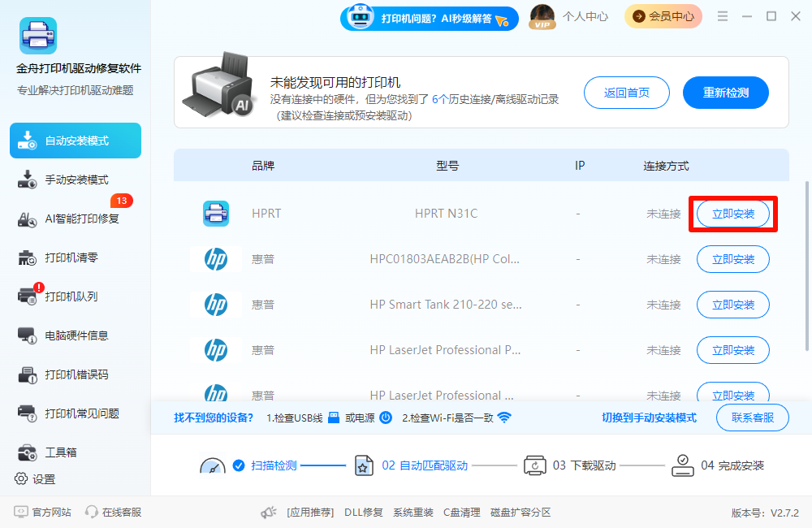Install driver for HPC01803AEAB2B
Screen dimensions: 812x528
click(x=732, y=259)
